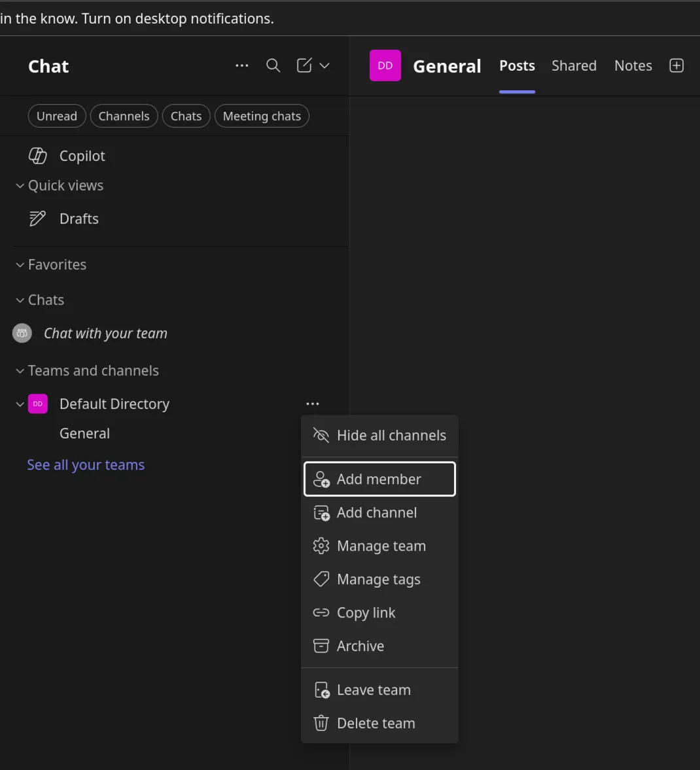
Task: Collapse the Favorites section
Action: pos(20,265)
